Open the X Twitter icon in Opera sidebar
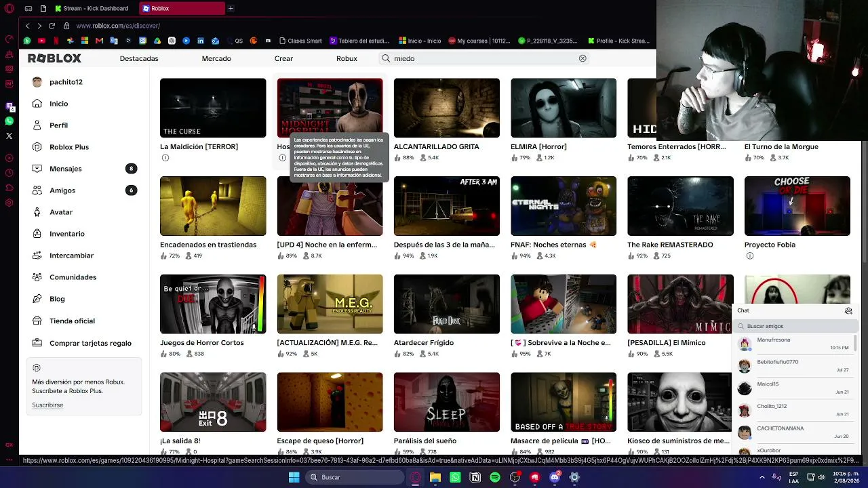The height and width of the screenshot is (488, 868). 9,136
